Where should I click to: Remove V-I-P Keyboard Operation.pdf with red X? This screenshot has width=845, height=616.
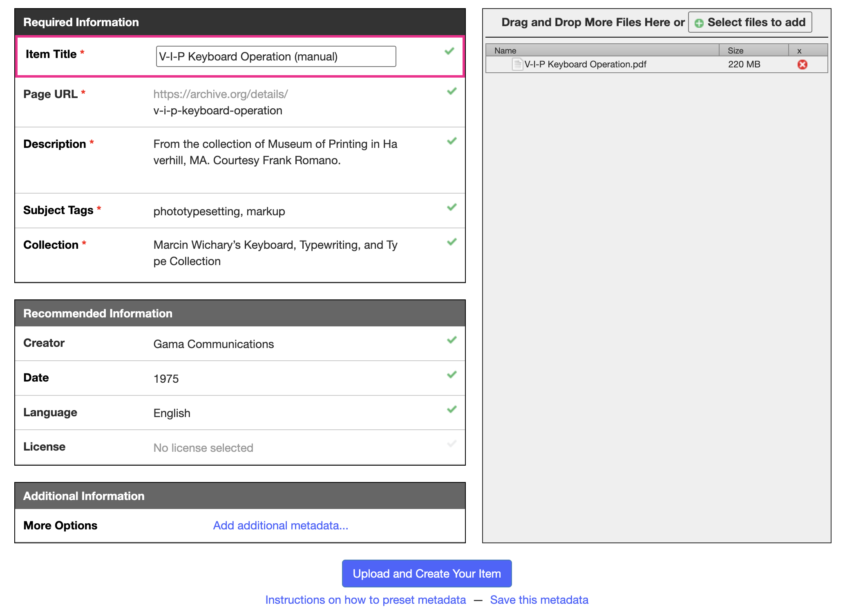coord(802,65)
